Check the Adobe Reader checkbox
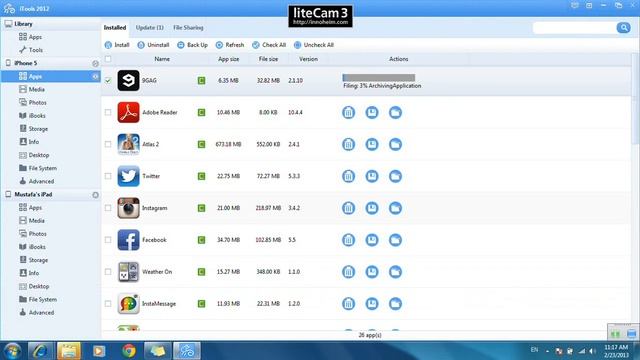Viewport: 640px width, 360px height. pos(108,112)
